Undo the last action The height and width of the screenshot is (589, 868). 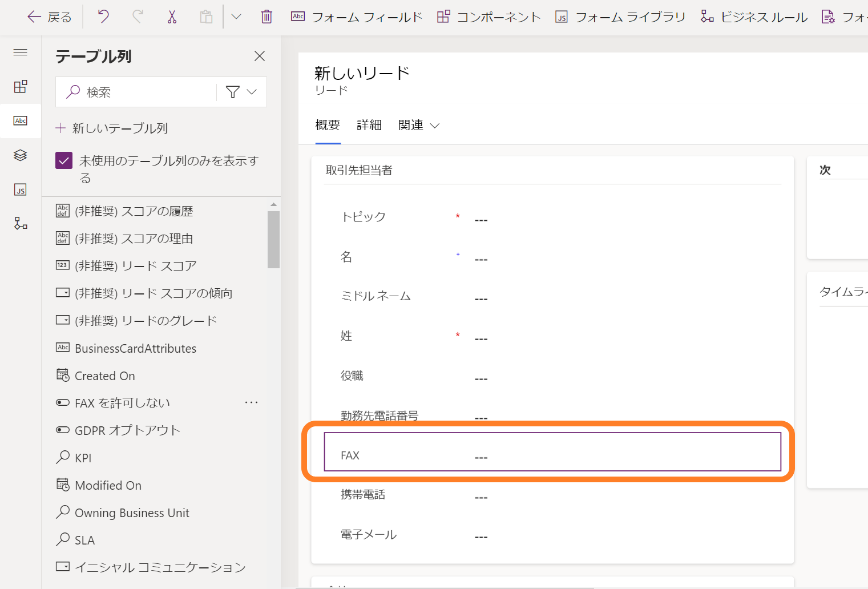(103, 17)
